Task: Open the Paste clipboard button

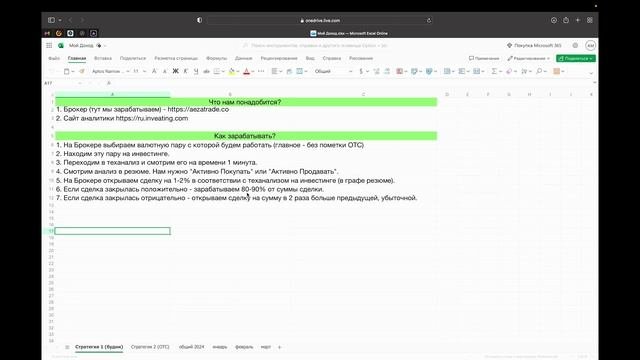Action: coord(67,71)
